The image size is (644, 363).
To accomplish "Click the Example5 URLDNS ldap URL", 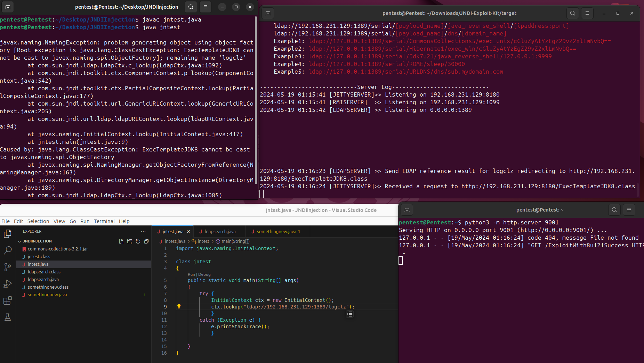I will [x=406, y=72].
